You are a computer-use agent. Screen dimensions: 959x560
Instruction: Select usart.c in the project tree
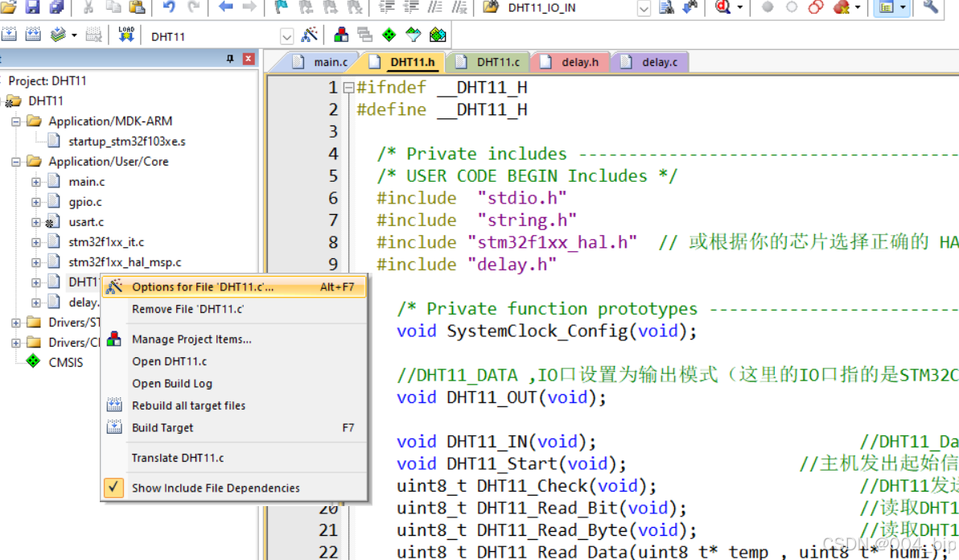[x=86, y=222]
